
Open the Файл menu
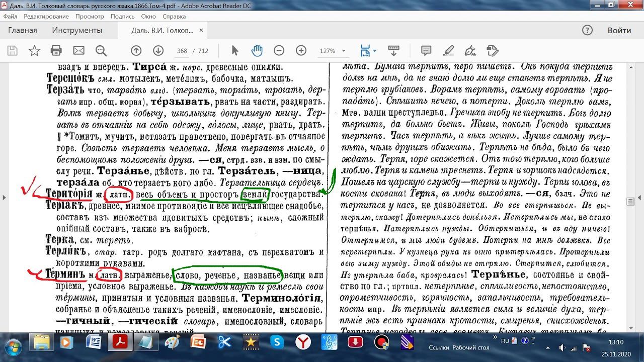(x=10, y=16)
